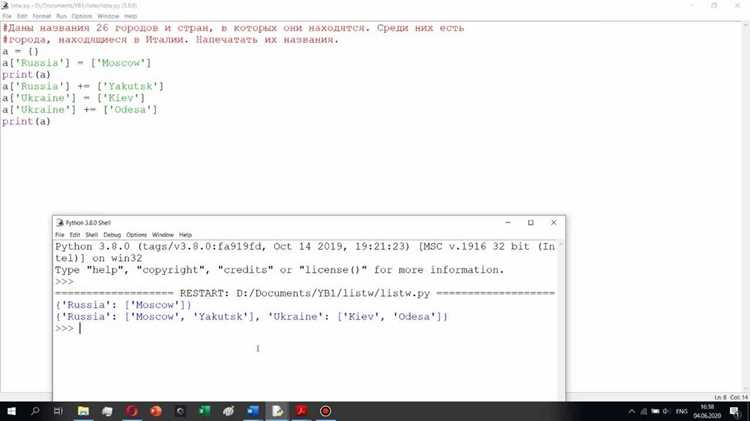Minimize the Python 3.8.0 Shell window
The image size is (750, 421).
click(x=508, y=222)
